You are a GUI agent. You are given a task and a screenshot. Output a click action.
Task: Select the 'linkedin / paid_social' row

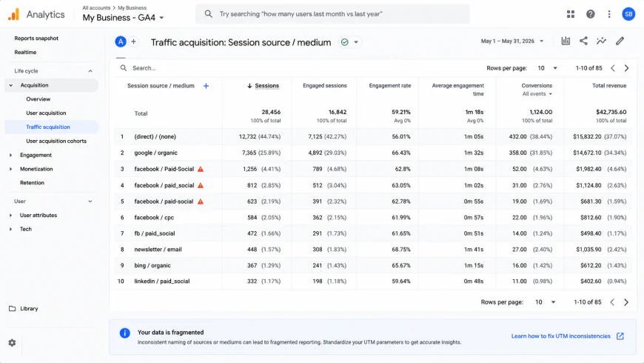click(x=373, y=282)
